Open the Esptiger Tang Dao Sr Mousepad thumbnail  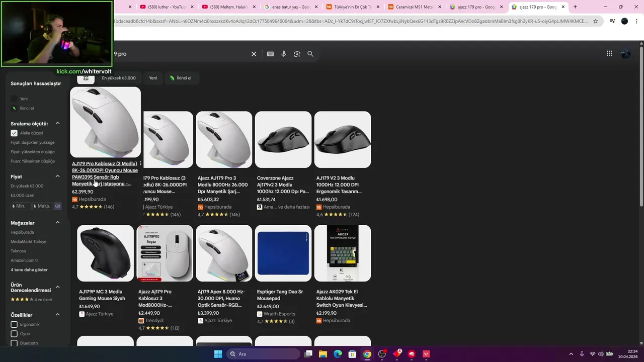click(x=283, y=253)
